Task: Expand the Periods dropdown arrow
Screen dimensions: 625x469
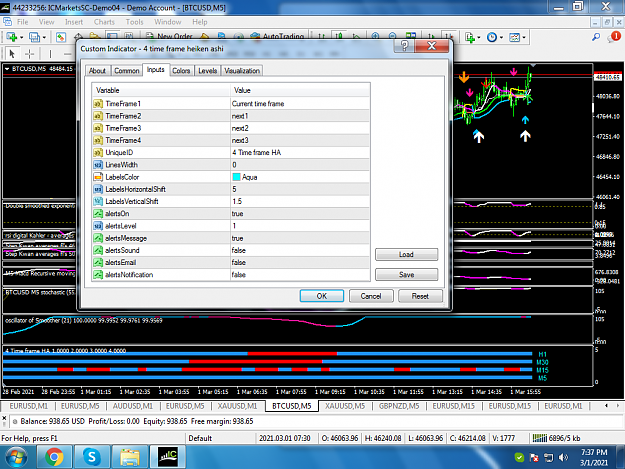Action: click(x=501, y=37)
